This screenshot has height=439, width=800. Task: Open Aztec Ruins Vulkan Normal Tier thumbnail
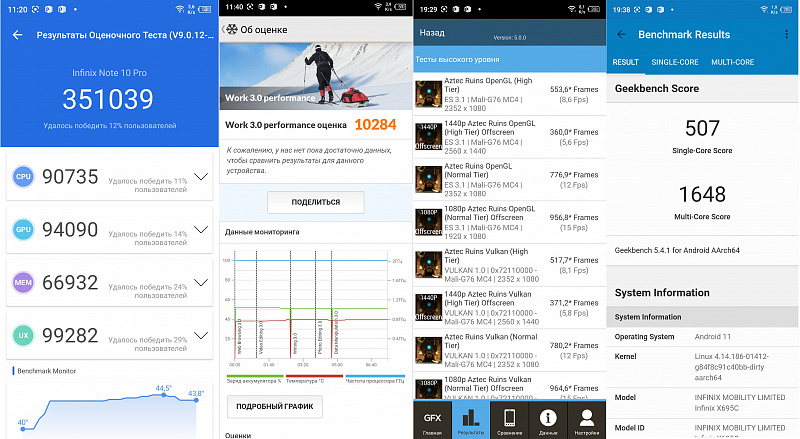(x=429, y=350)
